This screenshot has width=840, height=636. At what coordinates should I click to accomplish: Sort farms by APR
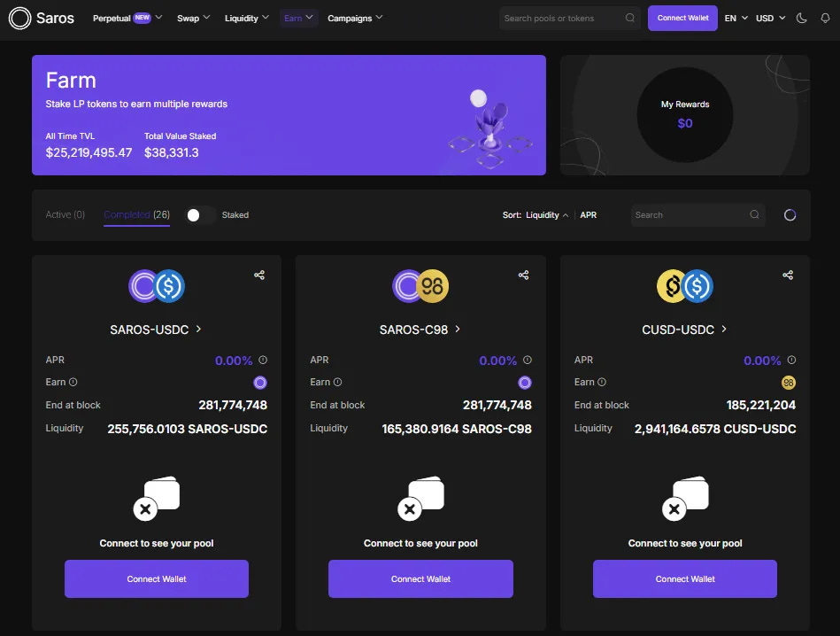point(589,215)
